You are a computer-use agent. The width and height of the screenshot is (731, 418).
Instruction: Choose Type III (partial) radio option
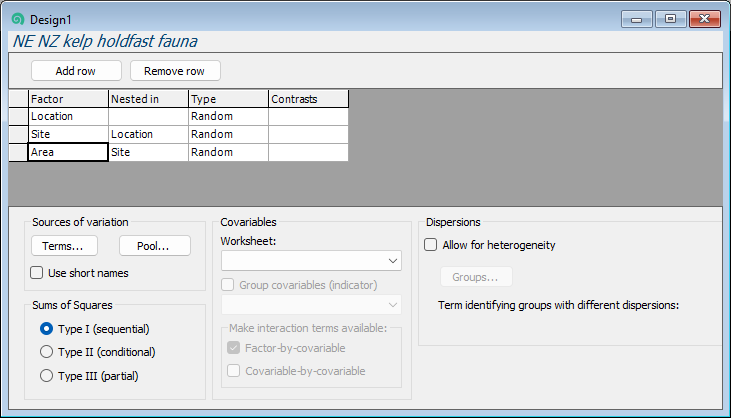click(46, 376)
